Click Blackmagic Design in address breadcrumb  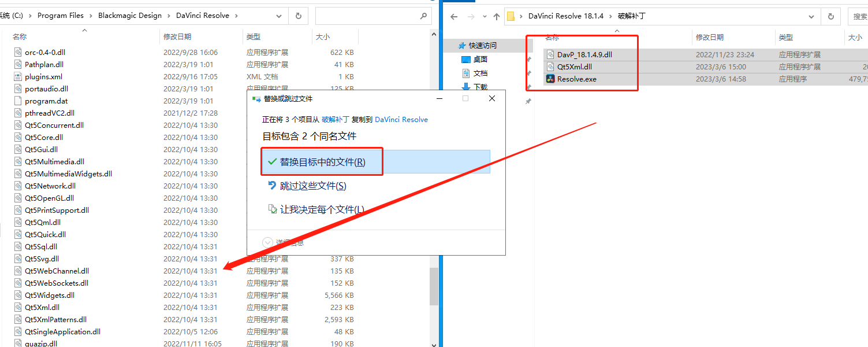tap(130, 16)
